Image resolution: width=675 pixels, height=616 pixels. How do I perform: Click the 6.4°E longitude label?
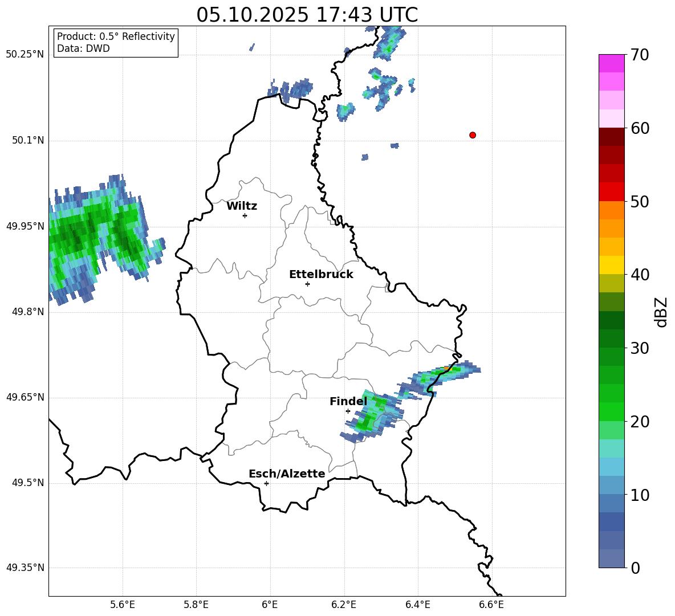417,605
